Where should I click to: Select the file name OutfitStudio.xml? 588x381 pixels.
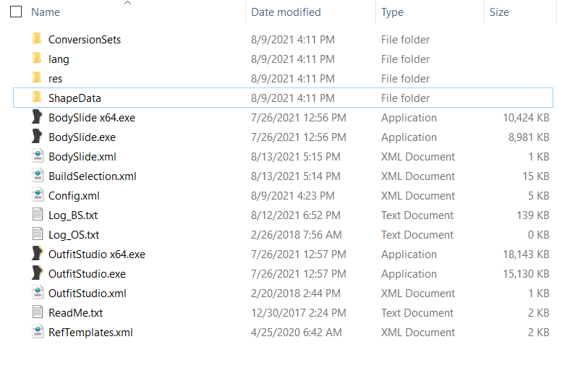[x=88, y=294]
